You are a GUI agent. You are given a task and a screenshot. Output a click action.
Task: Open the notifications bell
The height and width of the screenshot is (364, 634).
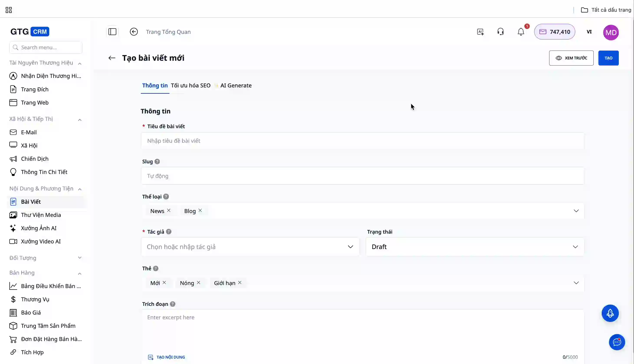pos(521,32)
